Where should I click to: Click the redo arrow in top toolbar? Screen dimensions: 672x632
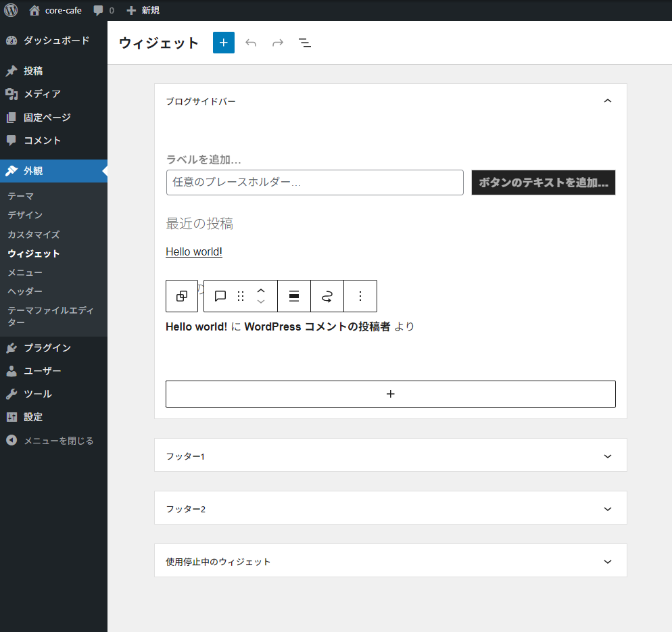(x=278, y=43)
